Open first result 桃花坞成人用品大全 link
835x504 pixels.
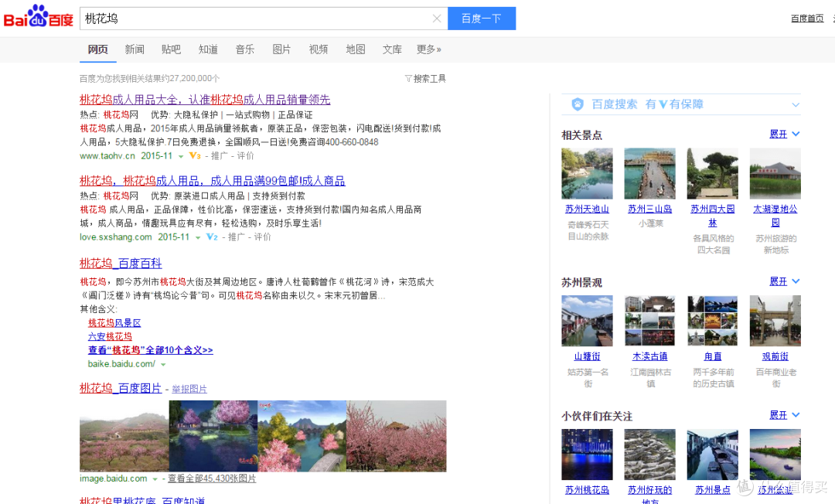point(205,100)
